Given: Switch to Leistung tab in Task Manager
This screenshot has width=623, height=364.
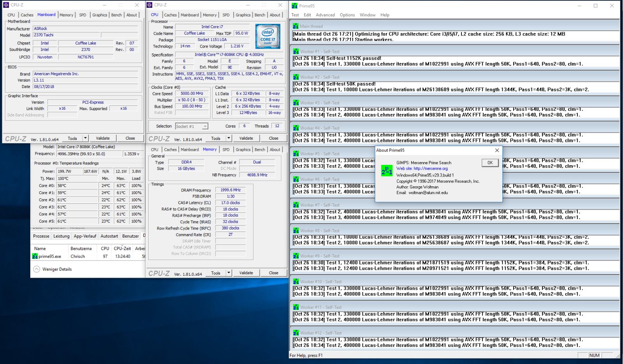Looking at the screenshot, I should point(61,236).
